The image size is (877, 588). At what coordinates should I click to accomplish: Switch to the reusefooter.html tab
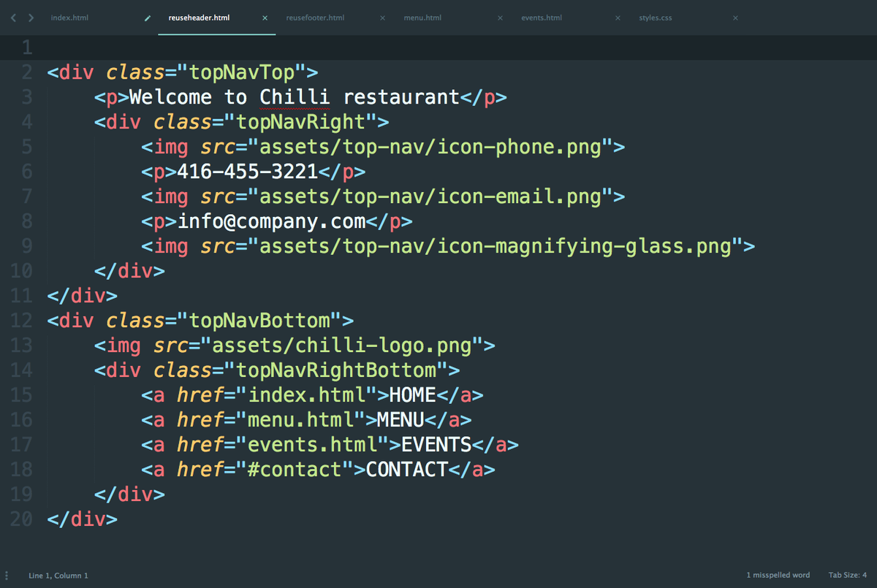(315, 18)
